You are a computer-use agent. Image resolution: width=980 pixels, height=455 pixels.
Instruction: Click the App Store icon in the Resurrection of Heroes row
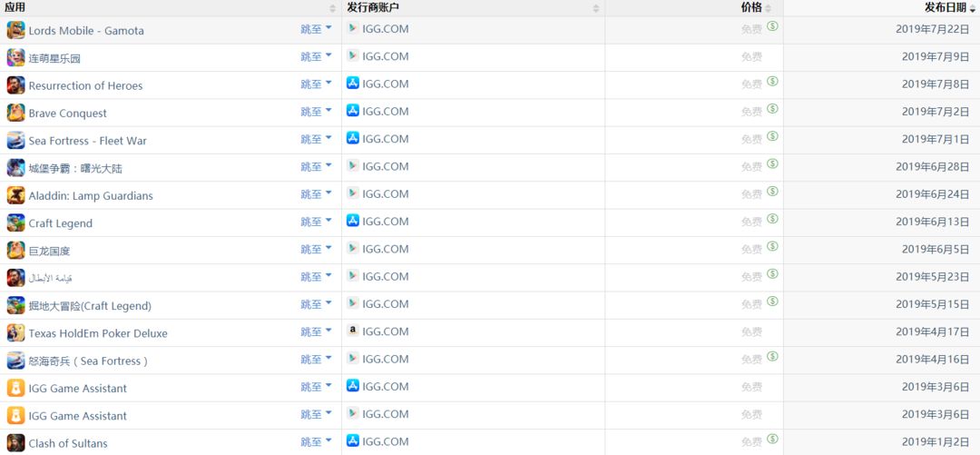(x=353, y=84)
